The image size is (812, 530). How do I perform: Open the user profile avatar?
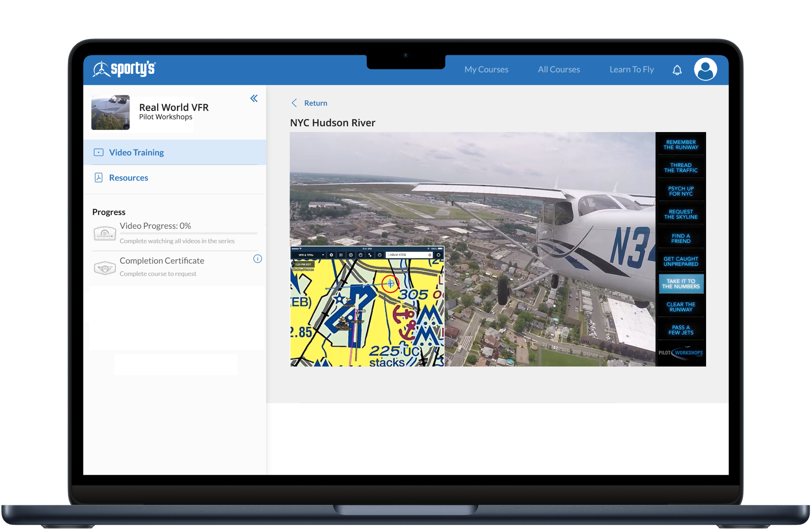[x=705, y=69]
